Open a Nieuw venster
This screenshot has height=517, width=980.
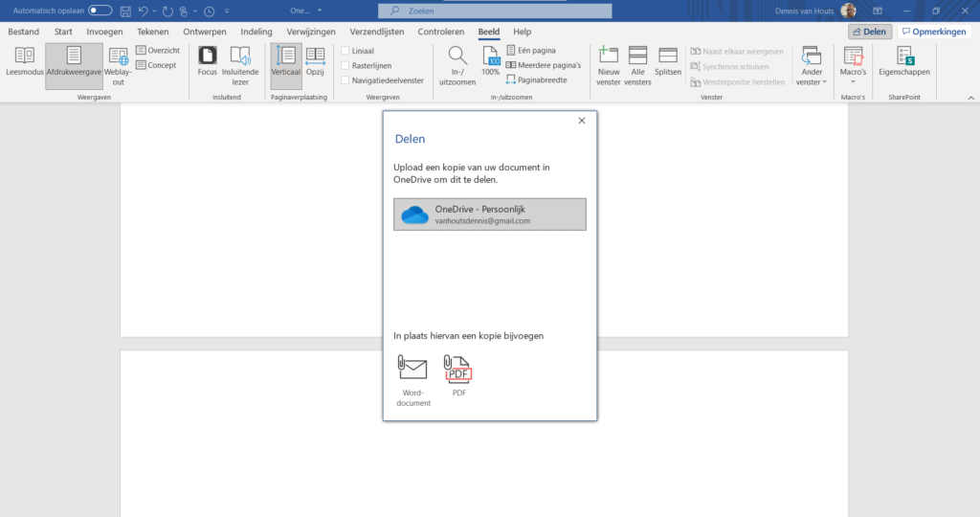click(608, 66)
